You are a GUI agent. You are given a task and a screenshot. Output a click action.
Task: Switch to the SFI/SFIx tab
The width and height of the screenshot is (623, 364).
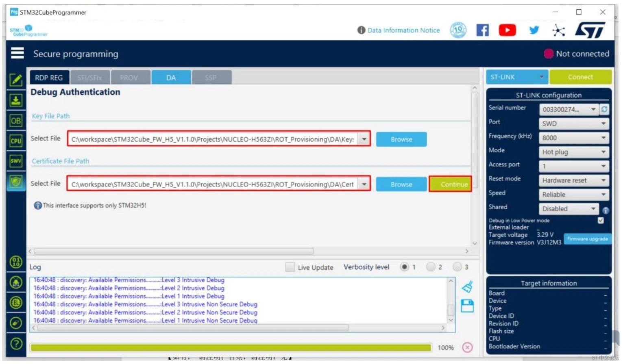pos(89,78)
